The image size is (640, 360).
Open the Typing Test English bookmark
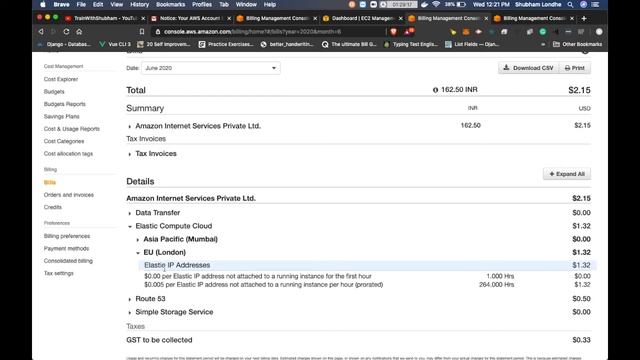pyautogui.click(x=411, y=44)
